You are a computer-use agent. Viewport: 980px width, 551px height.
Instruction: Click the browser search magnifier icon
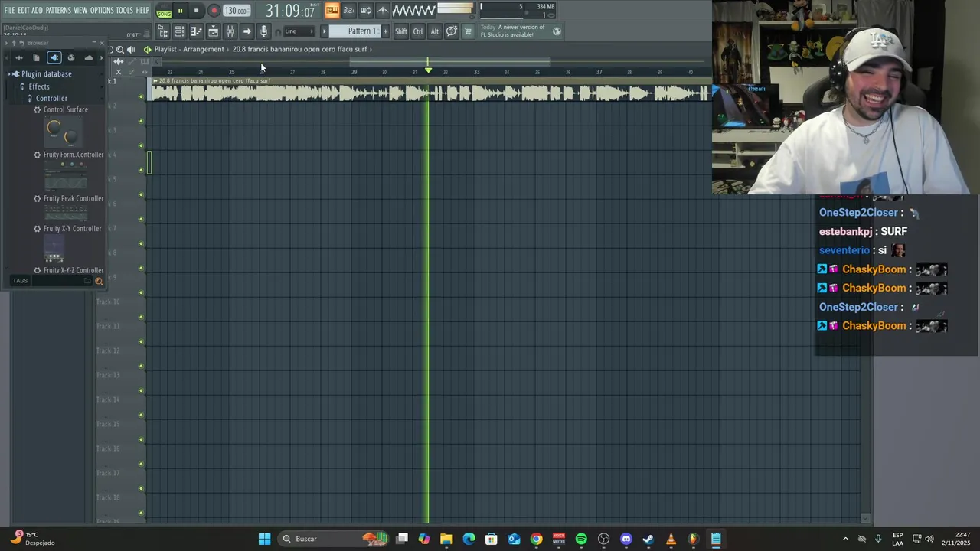coord(99,282)
